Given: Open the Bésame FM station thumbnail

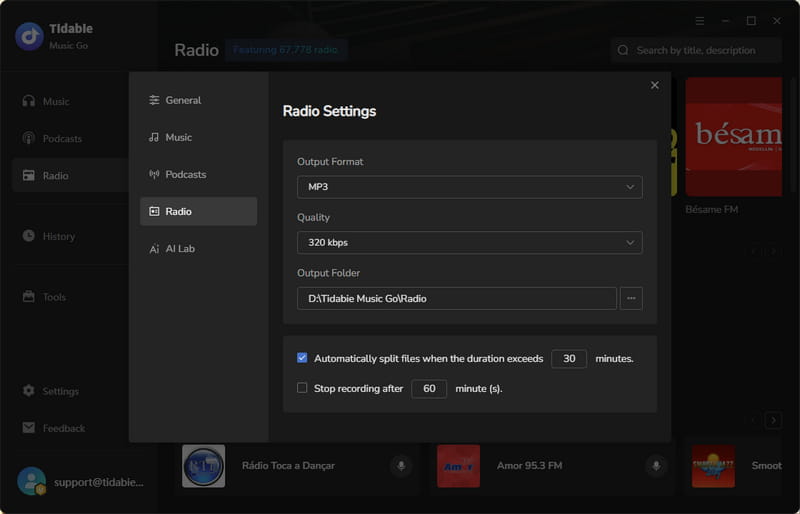Looking at the screenshot, I should tap(734, 137).
